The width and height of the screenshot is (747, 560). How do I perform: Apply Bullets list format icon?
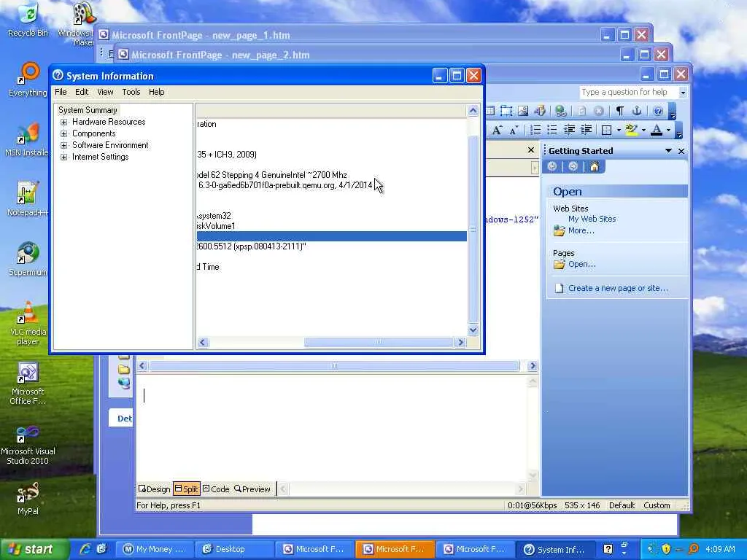pyautogui.click(x=552, y=130)
